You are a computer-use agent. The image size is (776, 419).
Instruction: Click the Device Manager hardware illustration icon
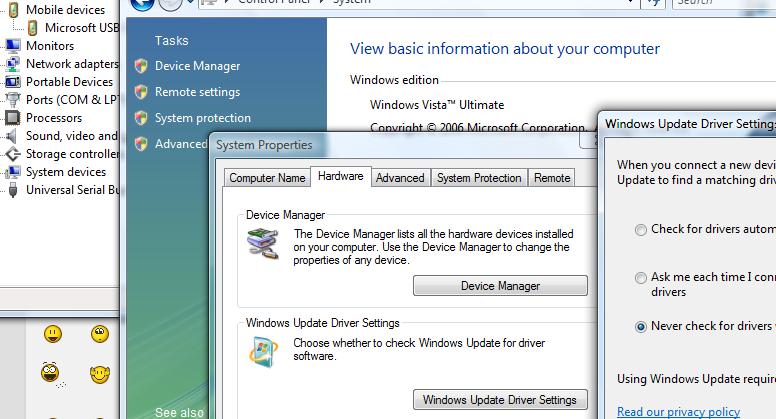263,243
